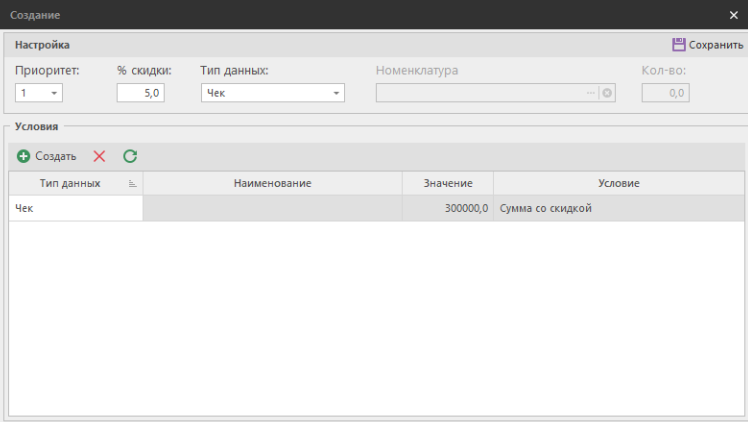Click the Кол-во quantity field
The width and height of the screenshot is (748, 422).
coord(665,93)
